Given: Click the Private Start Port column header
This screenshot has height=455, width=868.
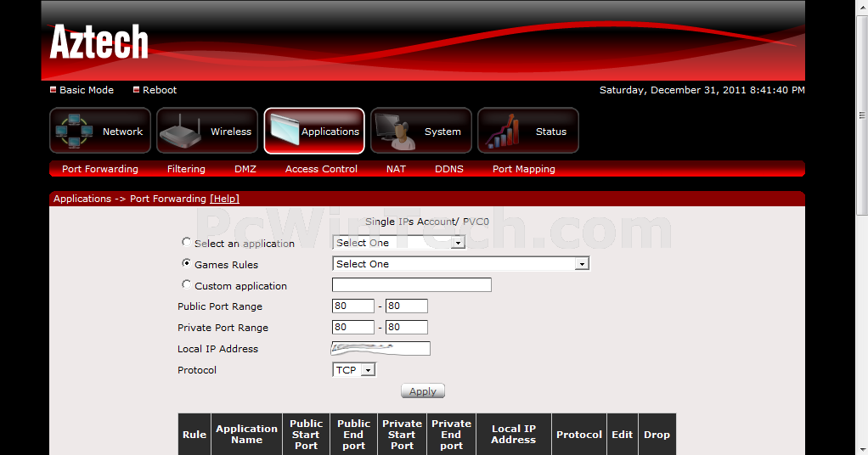Looking at the screenshot, I should tap(402, 435).
